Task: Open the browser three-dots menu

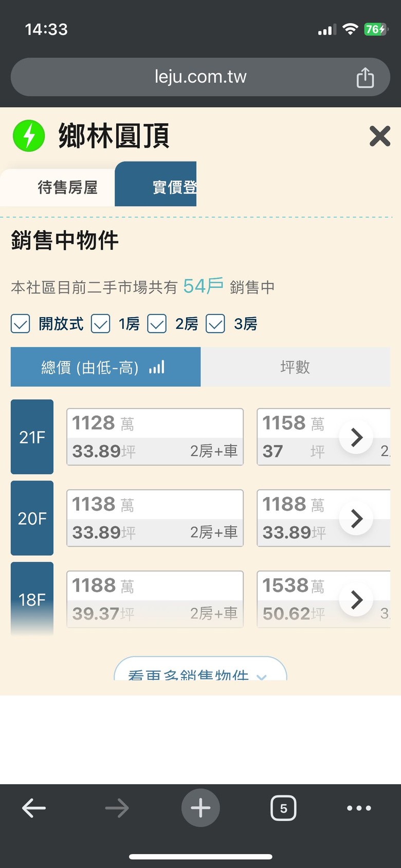Action: (359, 808)
